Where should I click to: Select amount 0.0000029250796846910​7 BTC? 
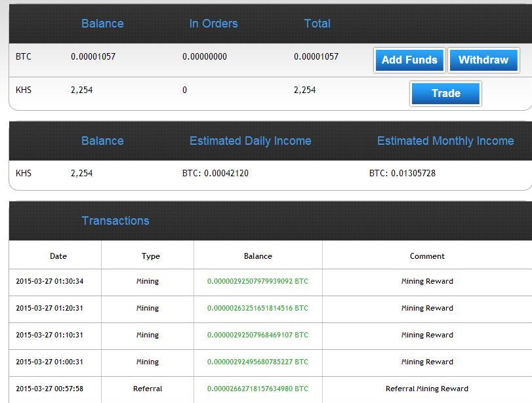click(258, 335)
